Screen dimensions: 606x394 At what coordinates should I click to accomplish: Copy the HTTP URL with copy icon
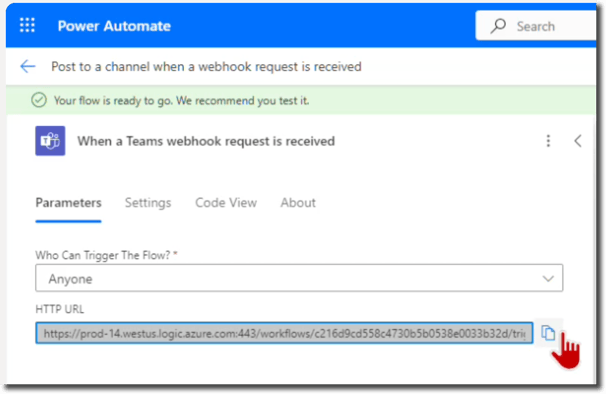(x=548, y=333)
